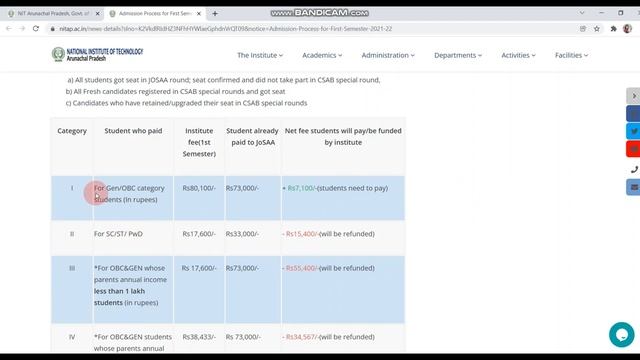Expand the Academics menu

pyautogui.click(x=322, y=55)
